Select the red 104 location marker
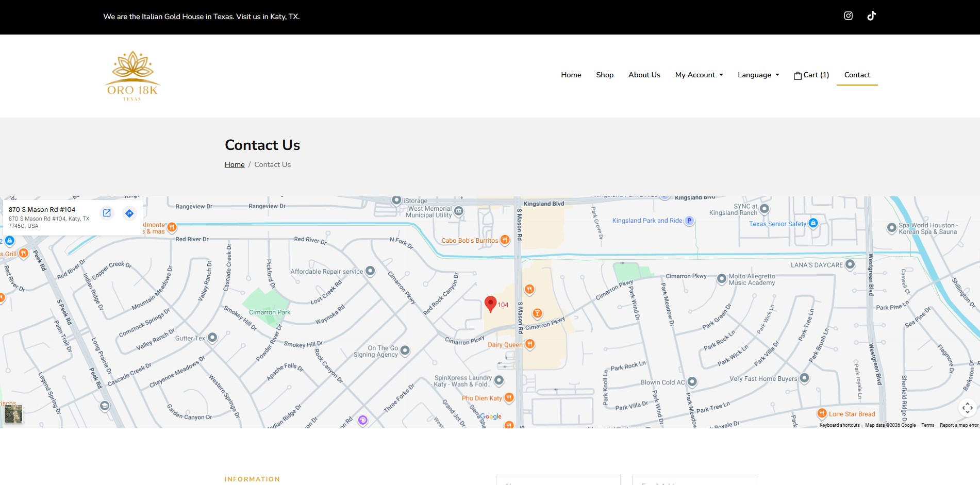The image size is (980, 485). point(491,304)
